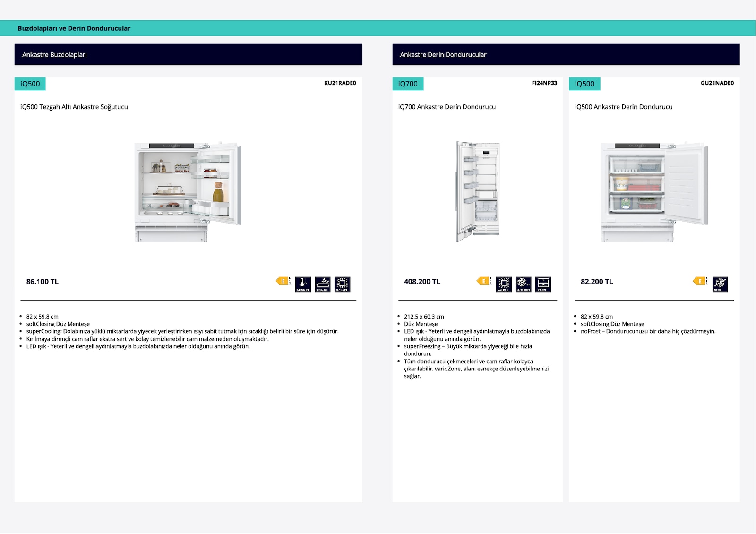Click the energy class E label for GU21NADE0

click(700, 281)
